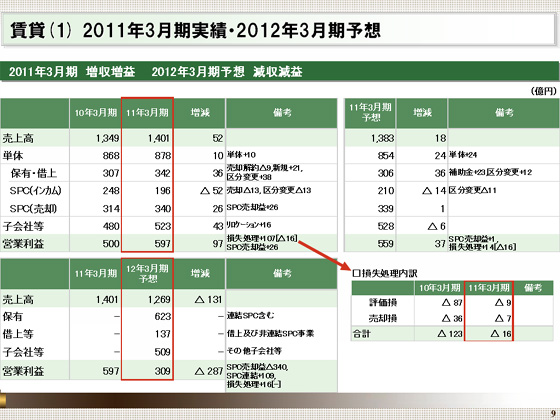Click the '保有・借上' row label
The height and width of the screenshot is (420, 560).
tap(34, 173)
